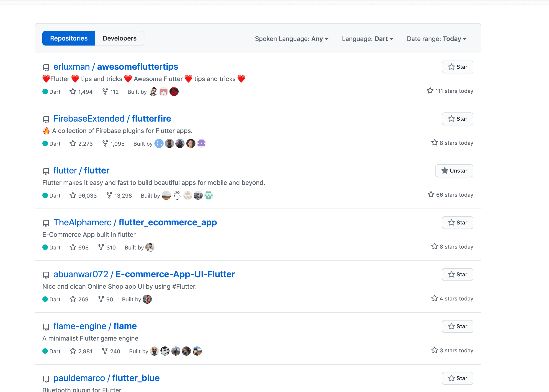Open TheAlphamerc / flutter_ecommerce_app repository
The width and height of the screenshot is (549, 392).
[x=135, y=222]
